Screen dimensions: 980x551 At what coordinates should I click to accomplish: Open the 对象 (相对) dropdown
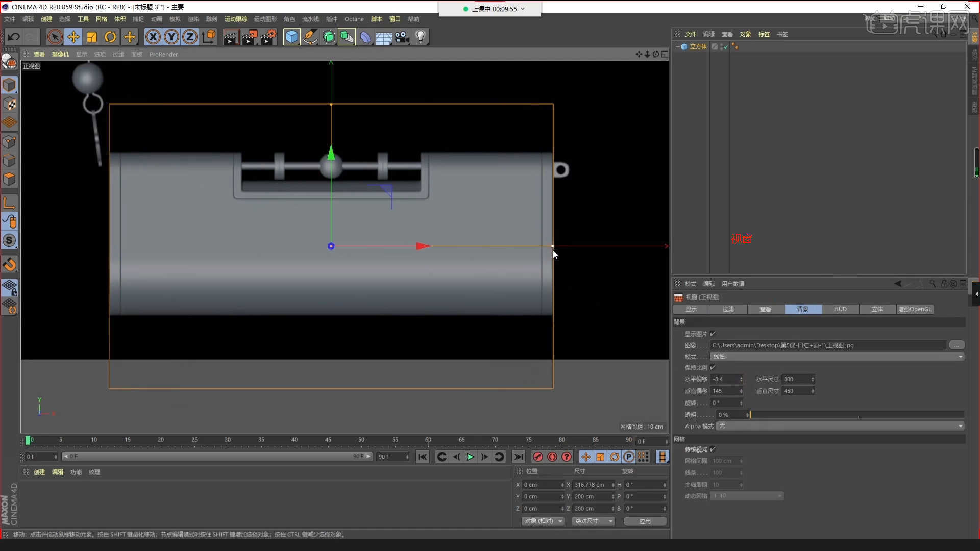click(x=543, y=521)
